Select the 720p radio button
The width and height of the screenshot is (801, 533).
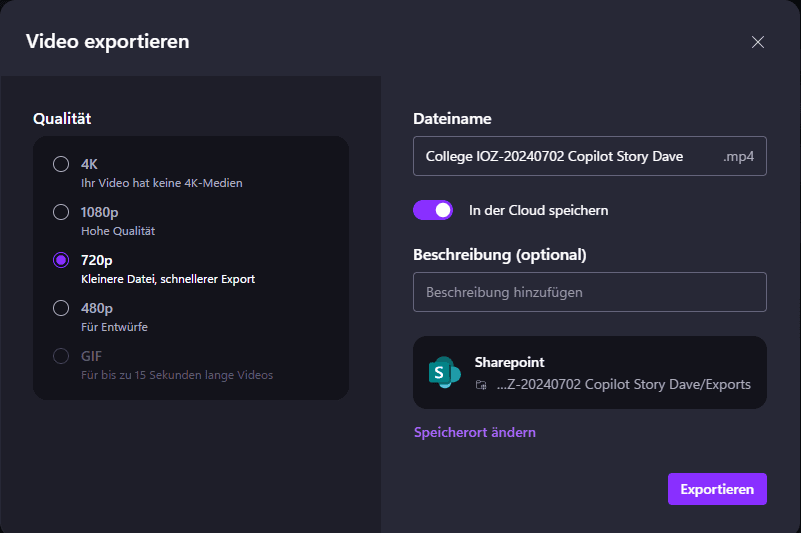61,260
